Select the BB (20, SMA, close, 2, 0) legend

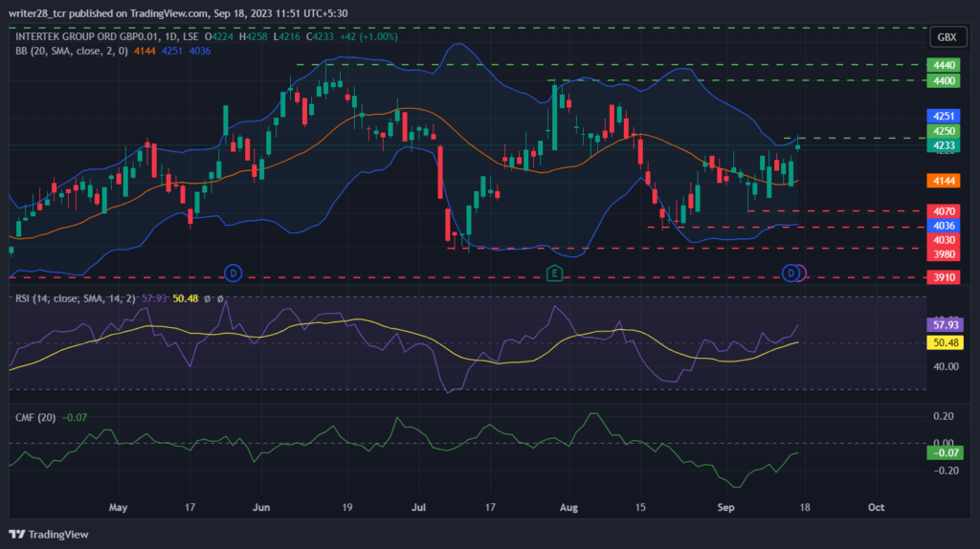click(72, 52)
